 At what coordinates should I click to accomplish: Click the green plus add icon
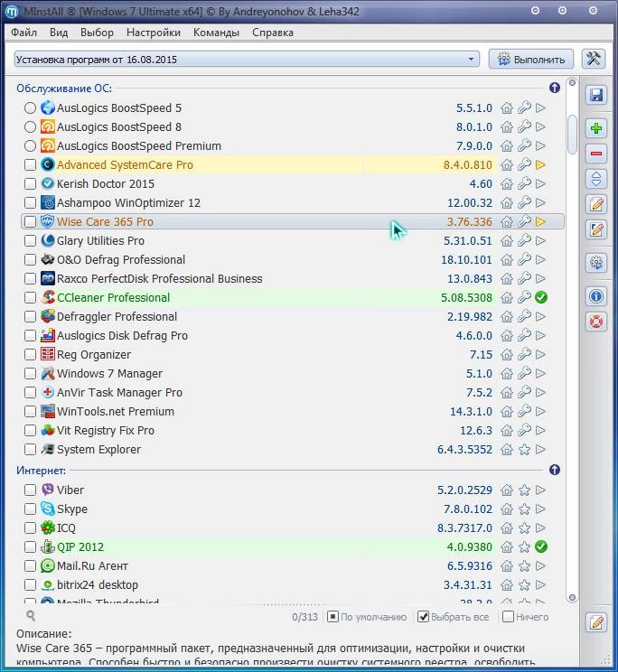click(596, 128)
